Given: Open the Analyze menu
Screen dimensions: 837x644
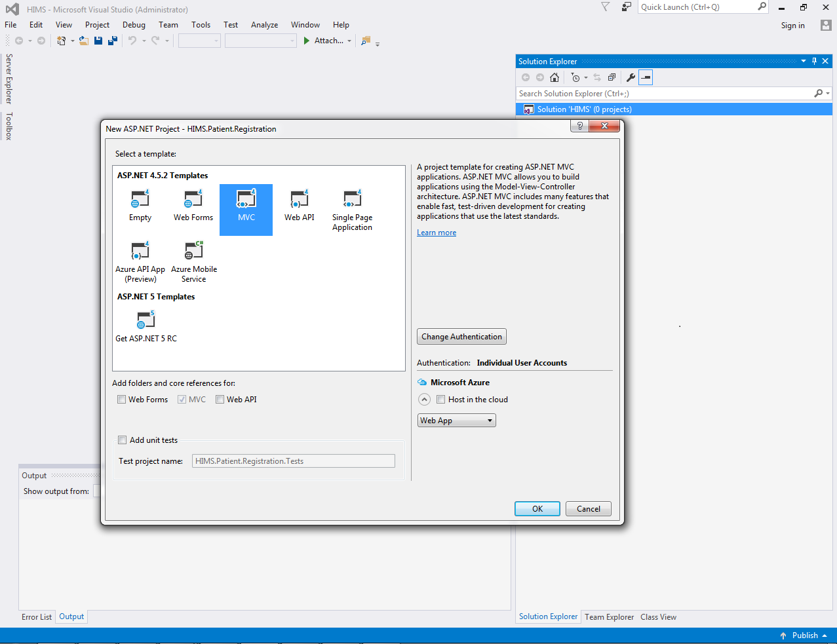Looking at the screenshot, I should (265, 25).
